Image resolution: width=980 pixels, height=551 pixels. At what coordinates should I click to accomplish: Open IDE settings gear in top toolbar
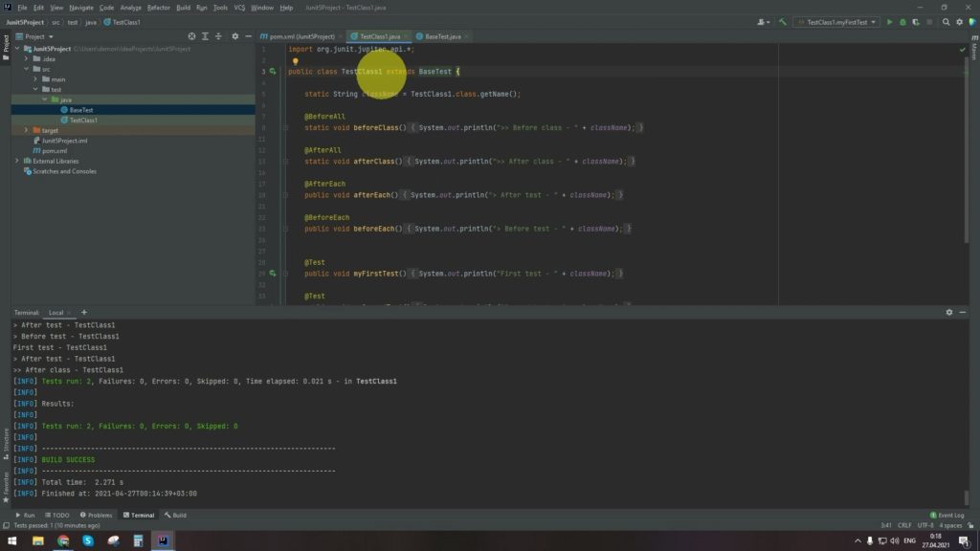tap(959, 22)
